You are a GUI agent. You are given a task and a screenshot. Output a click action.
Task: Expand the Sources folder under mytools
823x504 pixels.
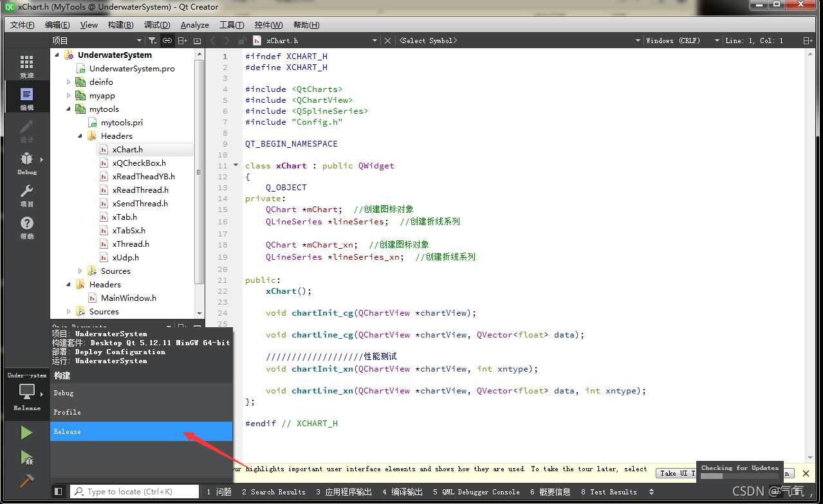(80, 271)
